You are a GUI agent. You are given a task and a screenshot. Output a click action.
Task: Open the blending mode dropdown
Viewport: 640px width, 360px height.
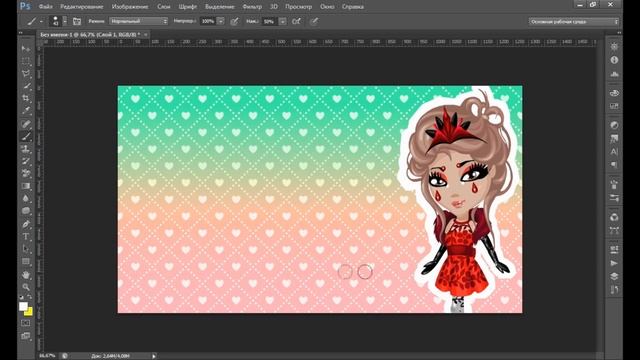pyautogui.click(x=138, y=21)
